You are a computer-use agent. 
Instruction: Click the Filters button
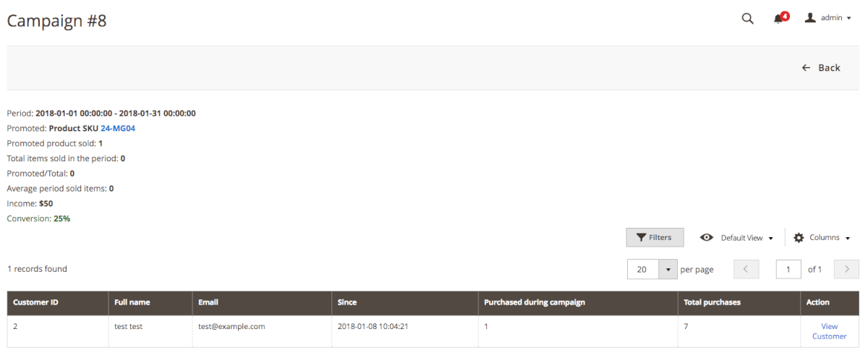coord(655,237)
